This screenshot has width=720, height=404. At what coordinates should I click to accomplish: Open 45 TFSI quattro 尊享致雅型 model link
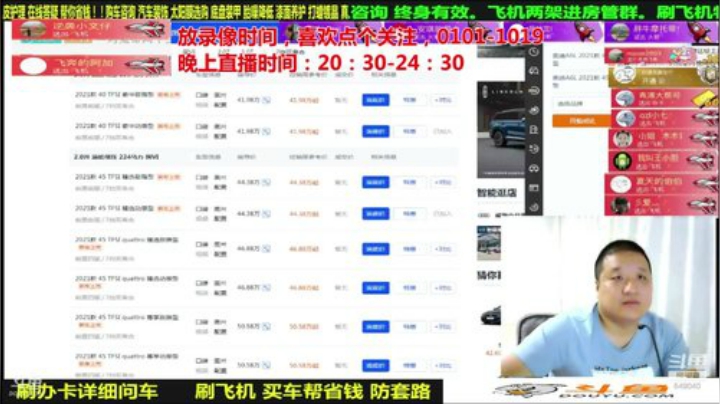tap(127, 317)
